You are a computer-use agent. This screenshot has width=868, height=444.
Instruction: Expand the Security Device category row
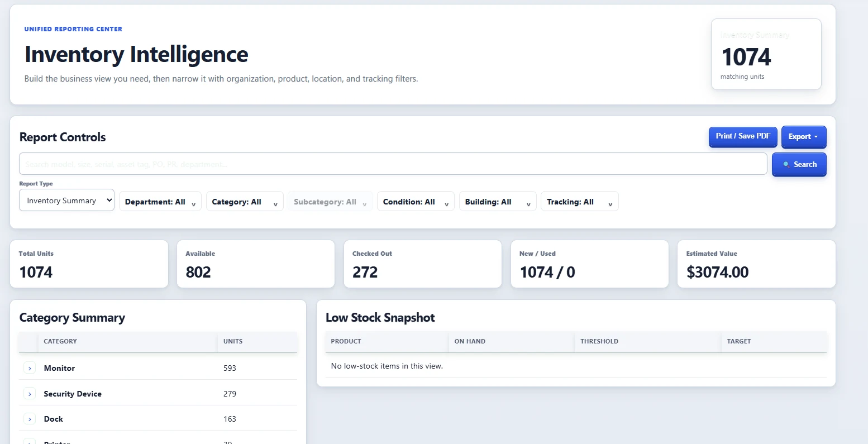point(30,394)
